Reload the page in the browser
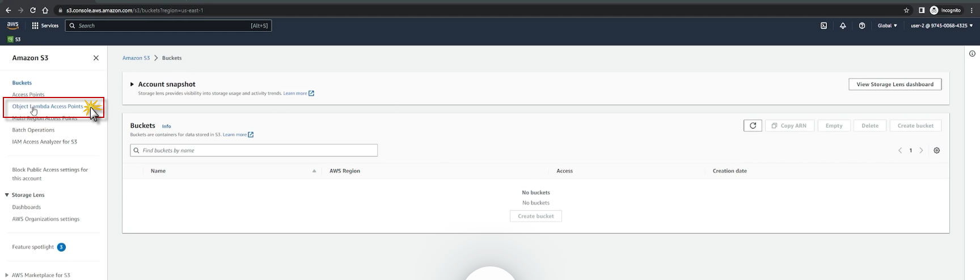Image resolution: width=980 pixels, height=280 pixels. click(33, 10)
